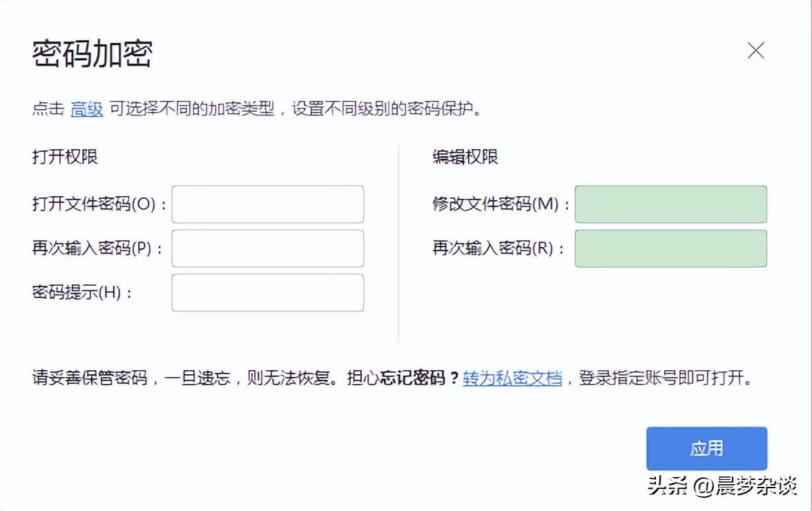
Task: Click the 密码提示(H) input field
Action: 267,292
